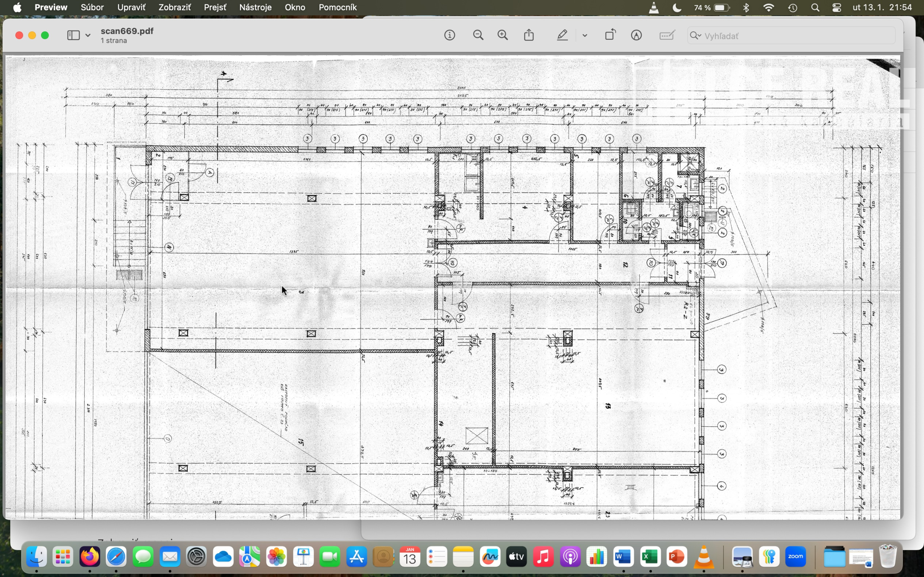Click the scan669.pdf window title
Viewport: 924px width, 577px height.
(x=127, y=31)
